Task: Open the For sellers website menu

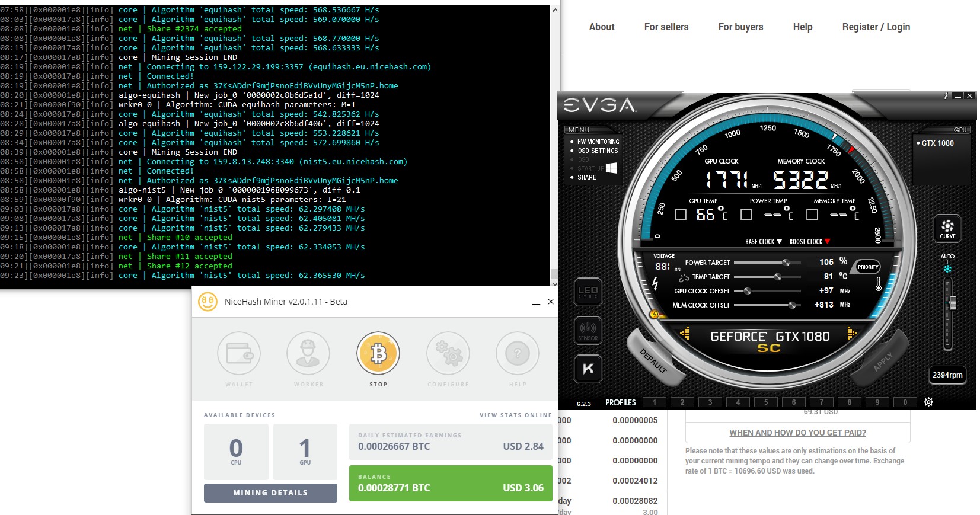Action: click(666, 27)
